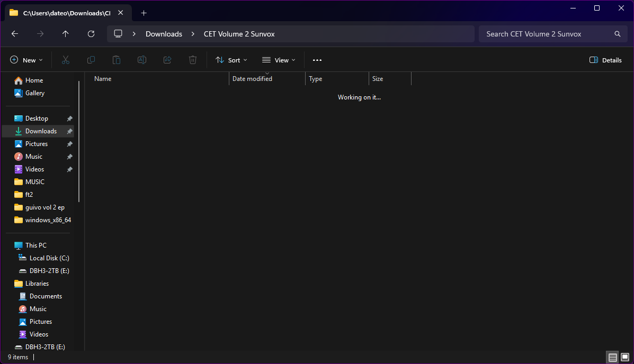This screenshot has width=634, height=364.
Task: Sort by Date modified column header
Action: [267, 79]
